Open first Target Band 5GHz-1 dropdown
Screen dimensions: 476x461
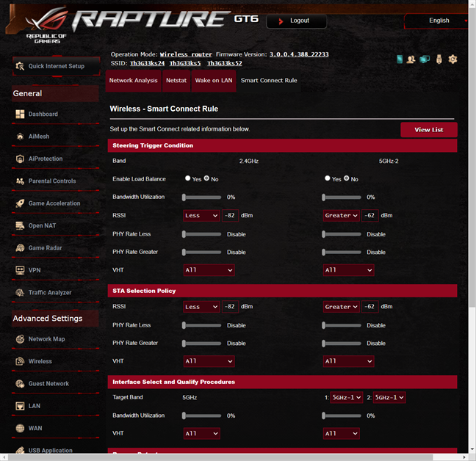pos(347,397)
